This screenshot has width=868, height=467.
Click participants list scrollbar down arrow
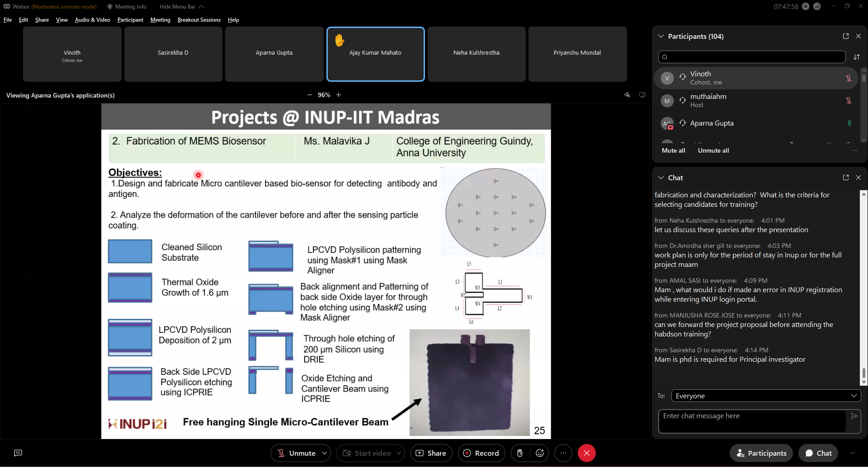[x=864, y=140]
